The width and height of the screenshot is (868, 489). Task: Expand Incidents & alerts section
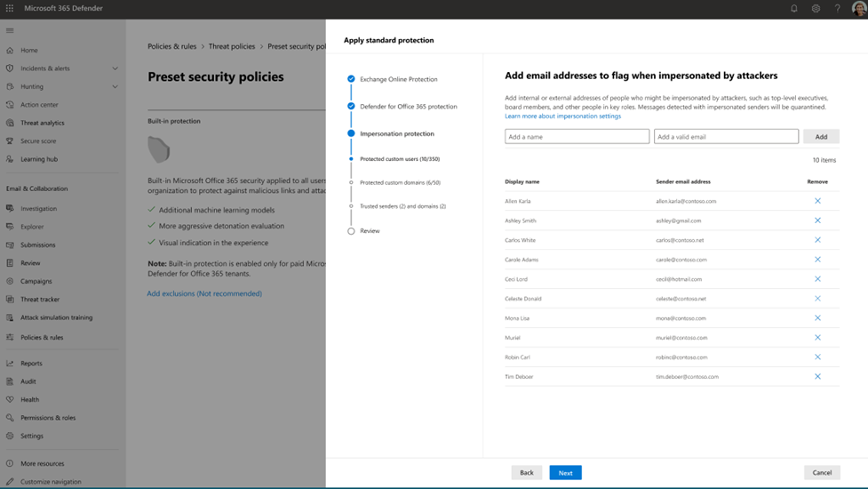[115, 68]
